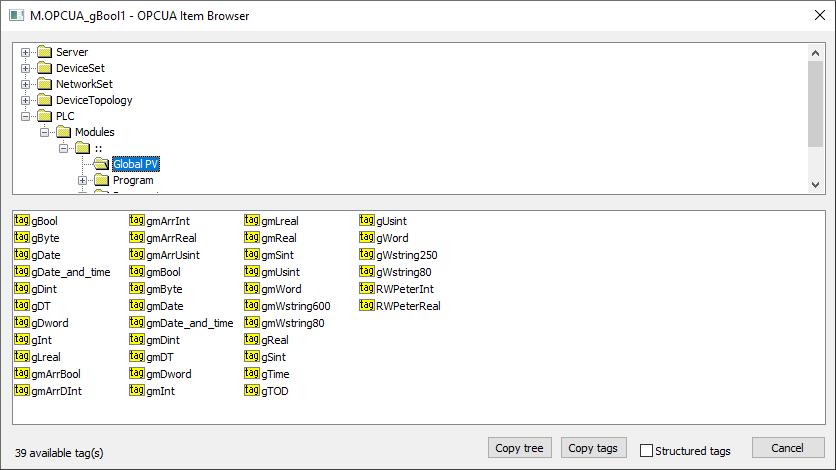Click the tag icon for gmLreal
Image resolution: width=836 pixels, height=470 pixels.
[x=252, y=220]
